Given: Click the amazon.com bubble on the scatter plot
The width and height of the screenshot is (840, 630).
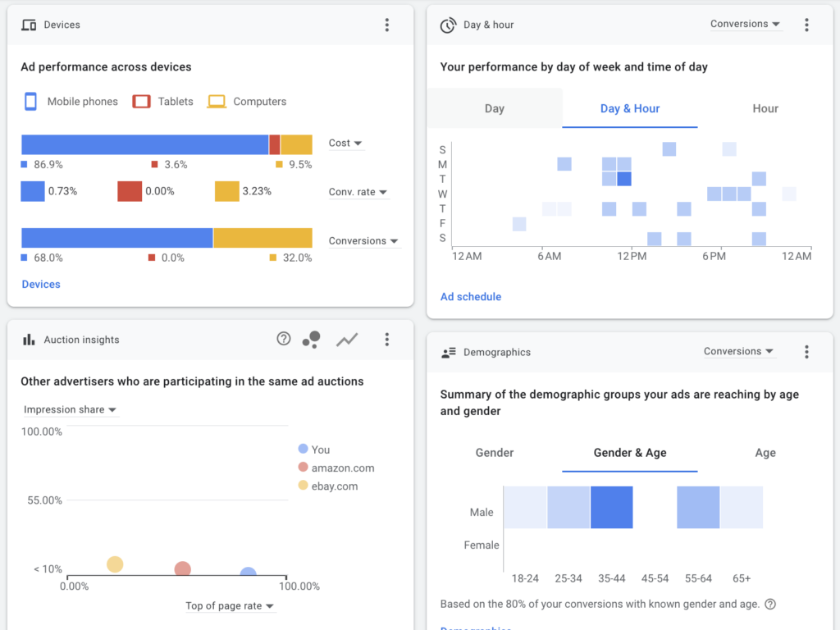Looking at the screenshot, I should pos(181,568).
